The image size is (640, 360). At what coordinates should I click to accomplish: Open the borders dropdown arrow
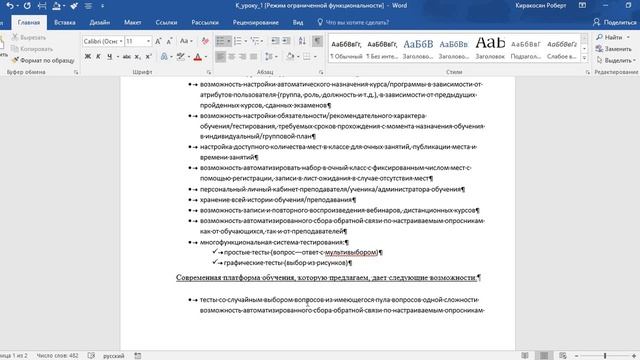(x=315, y=56)
